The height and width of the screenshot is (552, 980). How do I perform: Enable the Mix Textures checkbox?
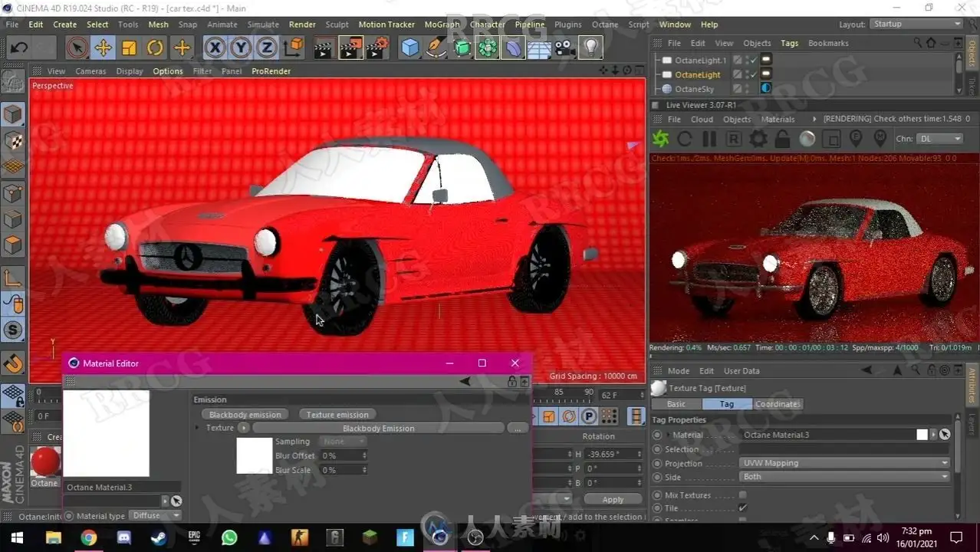[742, 495]
